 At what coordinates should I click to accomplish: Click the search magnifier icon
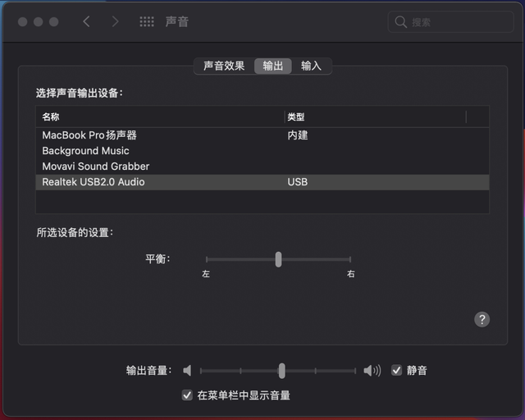(x=400, y=22)
